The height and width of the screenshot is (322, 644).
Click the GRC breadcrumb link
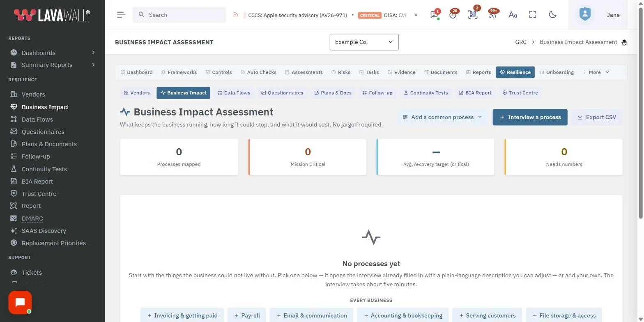click(521, 42)
